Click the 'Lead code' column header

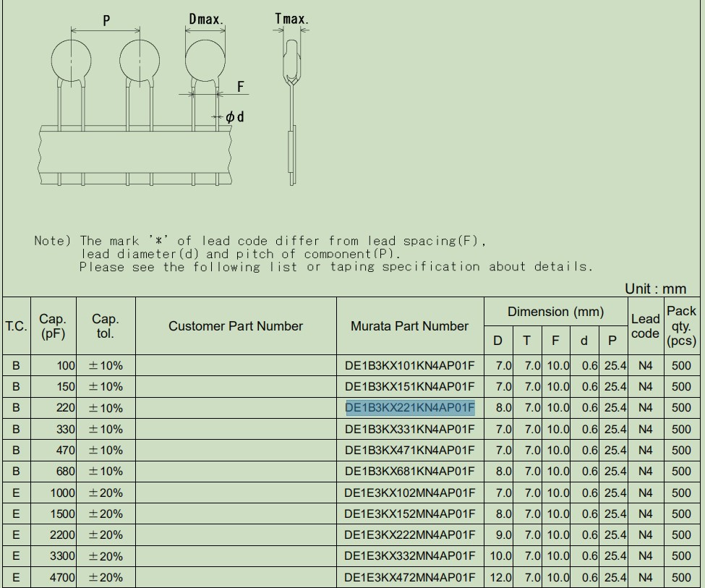pos(645,326)
